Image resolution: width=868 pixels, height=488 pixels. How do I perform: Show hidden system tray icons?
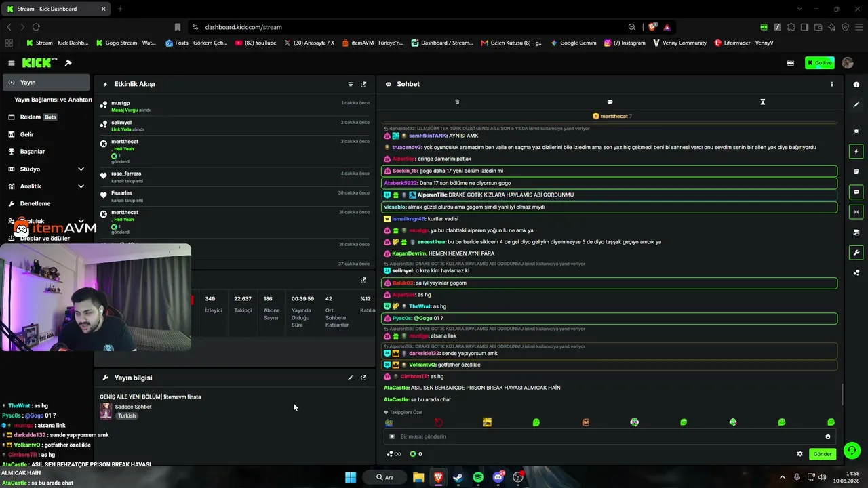click(782, 477)
